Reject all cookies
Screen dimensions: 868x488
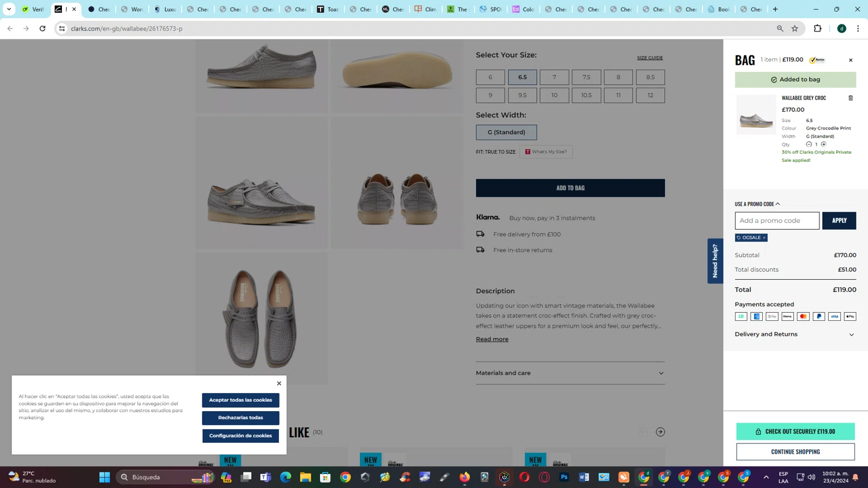[241, 418]
